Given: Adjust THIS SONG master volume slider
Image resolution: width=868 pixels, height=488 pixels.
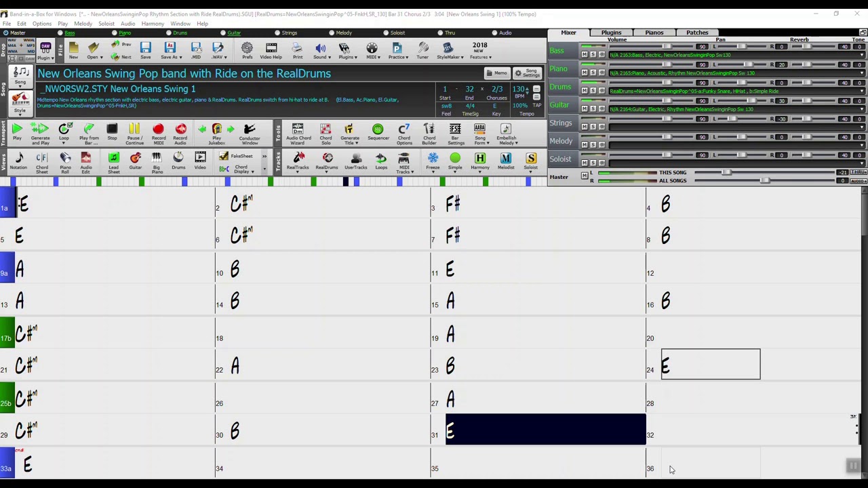Looking at the screenshot, I should pos(726,172).
